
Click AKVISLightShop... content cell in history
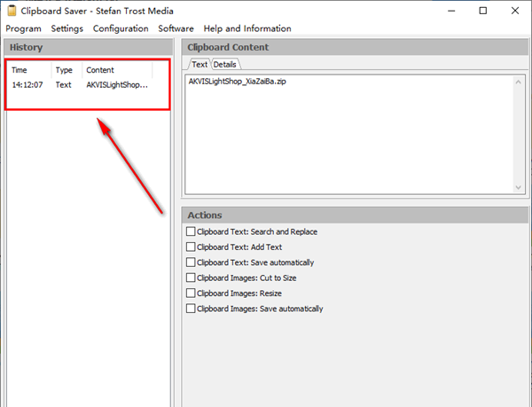117,85
